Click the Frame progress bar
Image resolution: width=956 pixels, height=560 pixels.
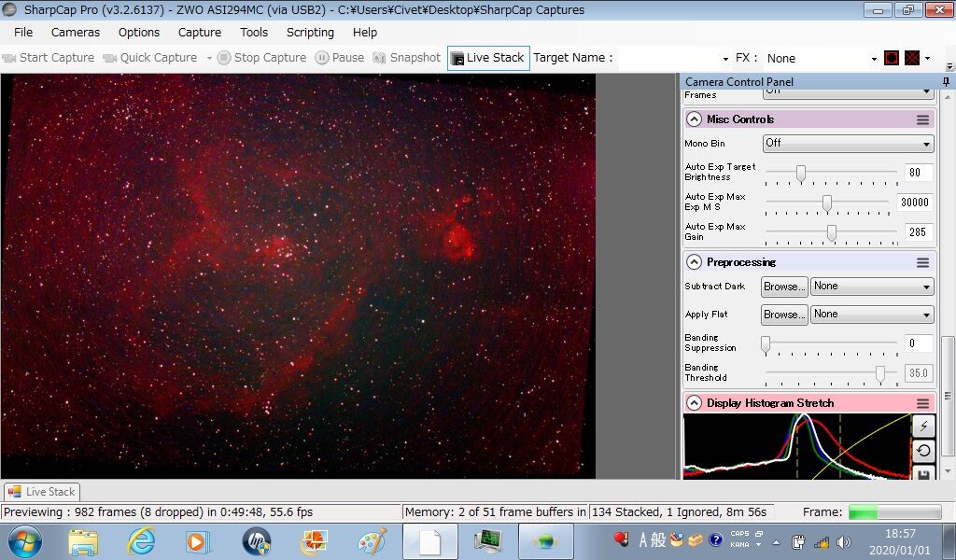pos(894,511)
